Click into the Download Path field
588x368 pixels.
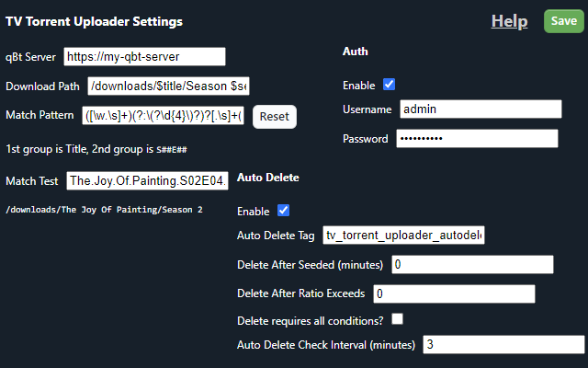tap(168, 86)
